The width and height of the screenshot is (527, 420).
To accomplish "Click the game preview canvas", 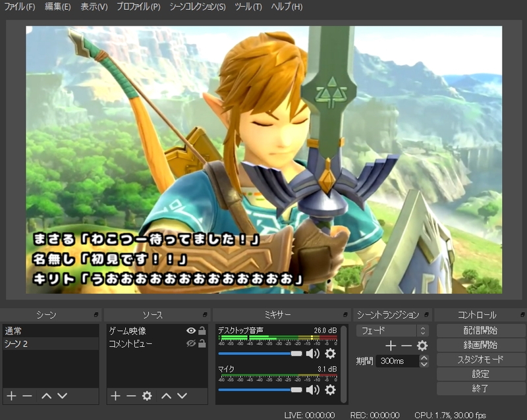I will pyautogui.click(x=264, y=160).
